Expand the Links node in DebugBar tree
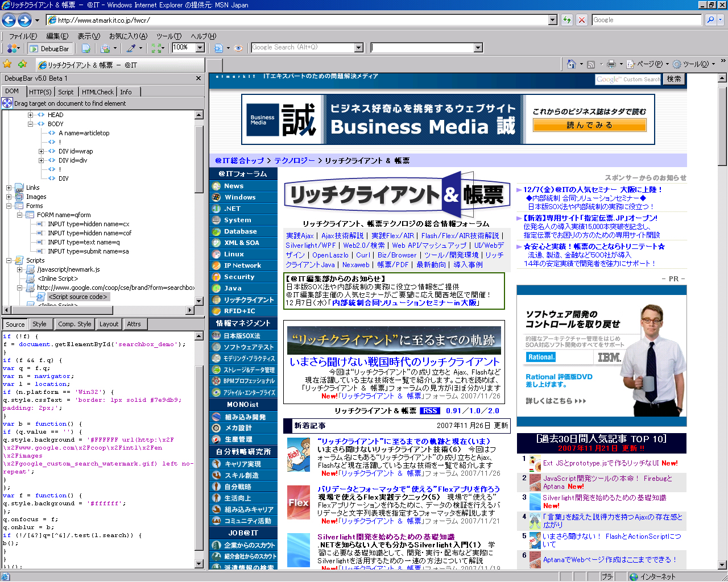The width and height of the screenshot is (728, 582). pos(9,188)
